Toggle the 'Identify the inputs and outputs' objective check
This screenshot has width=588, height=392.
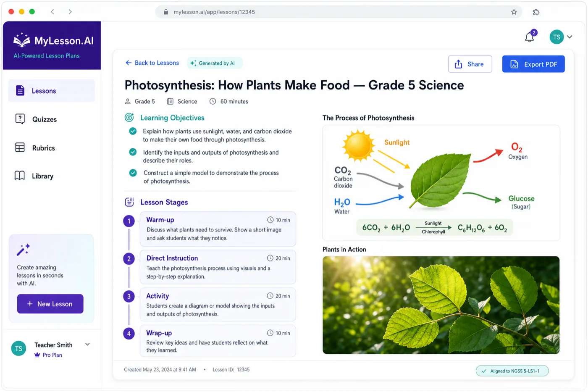coord(133,152)
